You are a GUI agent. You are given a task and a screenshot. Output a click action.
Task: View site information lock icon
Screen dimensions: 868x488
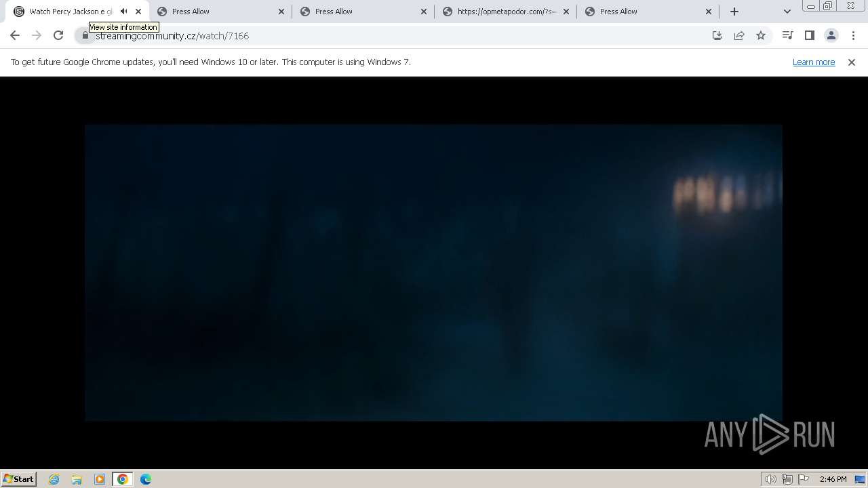(85, 35)
